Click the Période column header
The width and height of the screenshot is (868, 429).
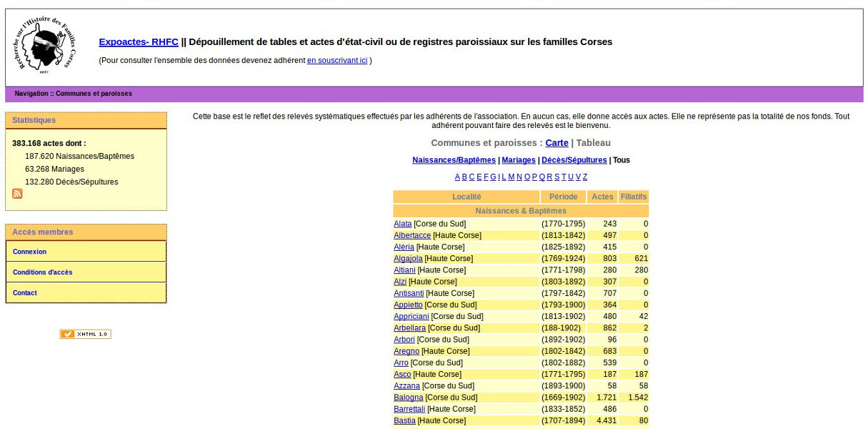tap(564, 197)
